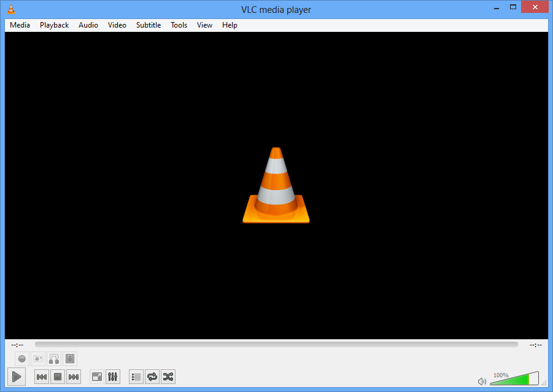Click the elapsed time label
The height and width of the screenshot is (392, 553).
click(17, 345)
